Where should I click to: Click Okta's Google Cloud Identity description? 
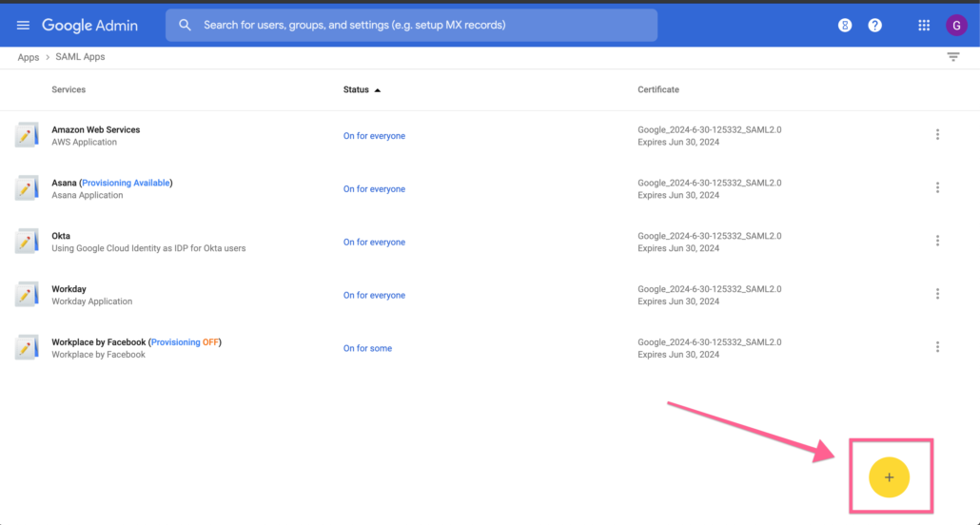tap(148, 248)
